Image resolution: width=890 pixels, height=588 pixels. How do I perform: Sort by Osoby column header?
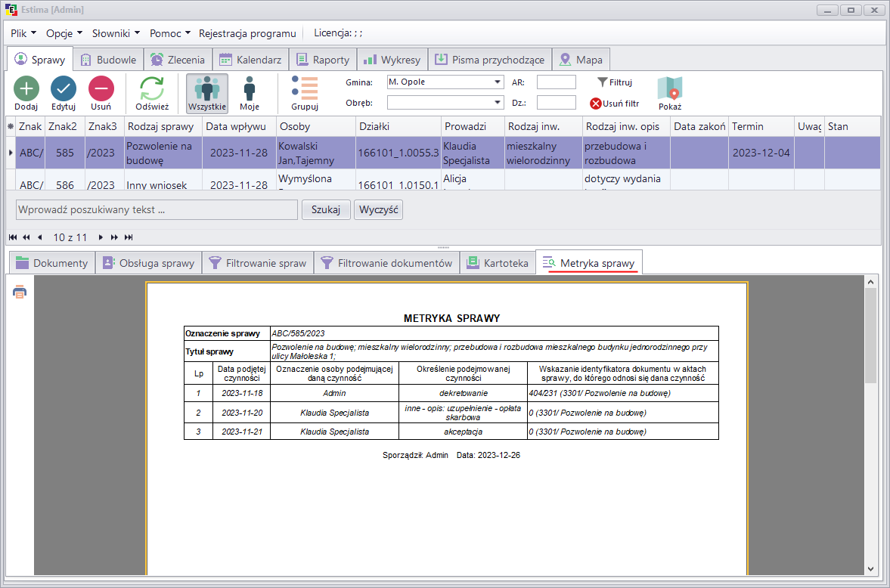point(315,126)
